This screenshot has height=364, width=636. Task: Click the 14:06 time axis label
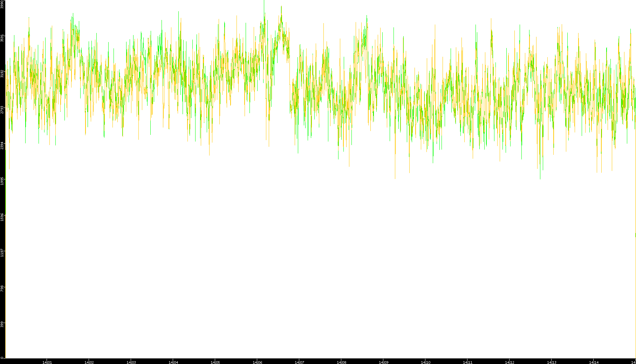click(257, 362)
